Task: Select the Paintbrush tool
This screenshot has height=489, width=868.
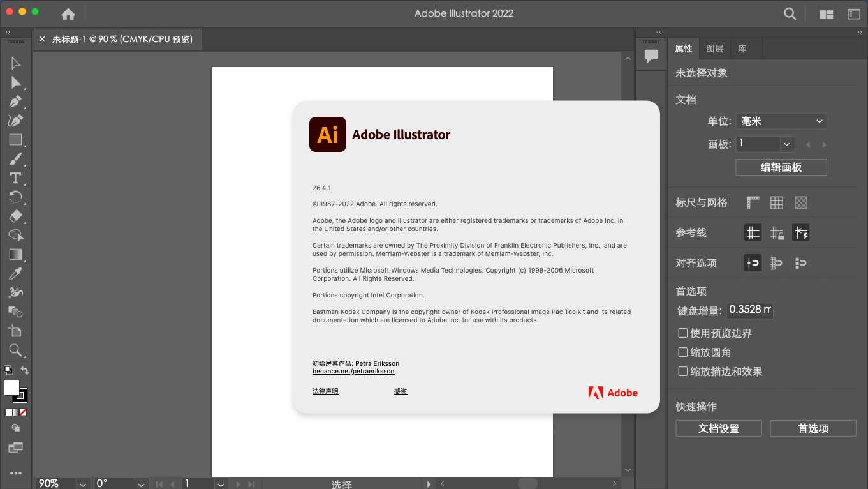Action: click(x=16, y=159)
